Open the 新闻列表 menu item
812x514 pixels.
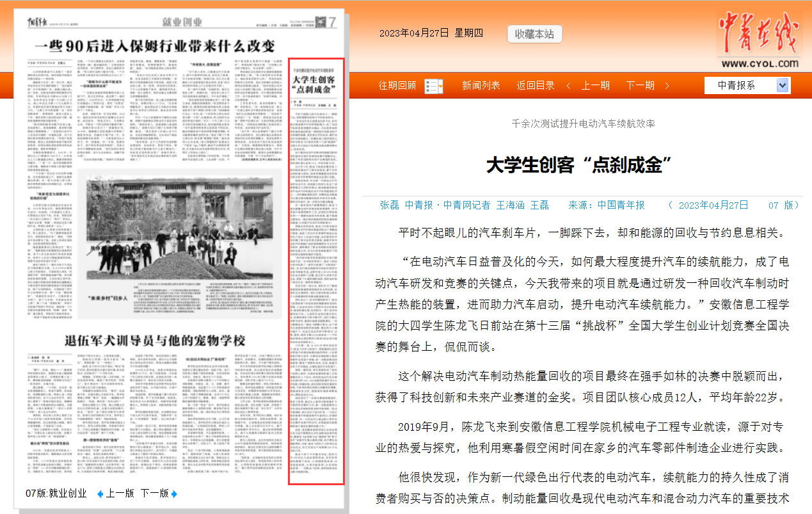point(481,86)
